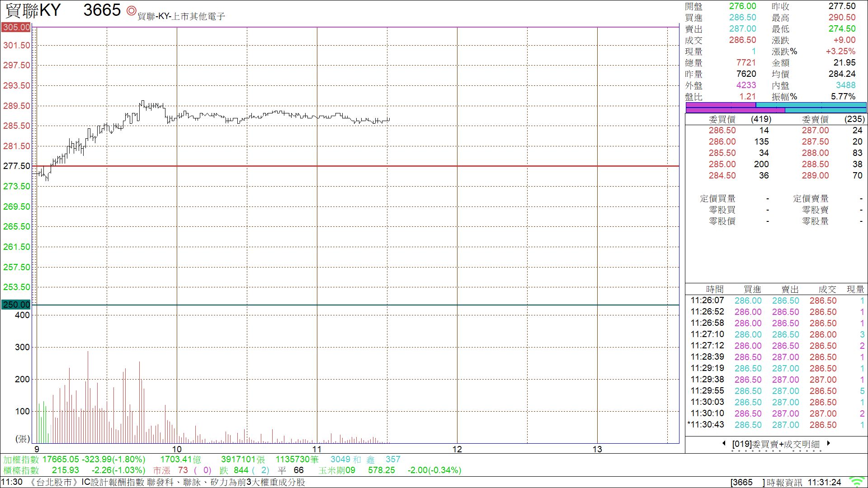Click the 305.00 upper limit price marker
Viewport: 868px width, 488px height.
pyautogui.click(x=16, y=27)
